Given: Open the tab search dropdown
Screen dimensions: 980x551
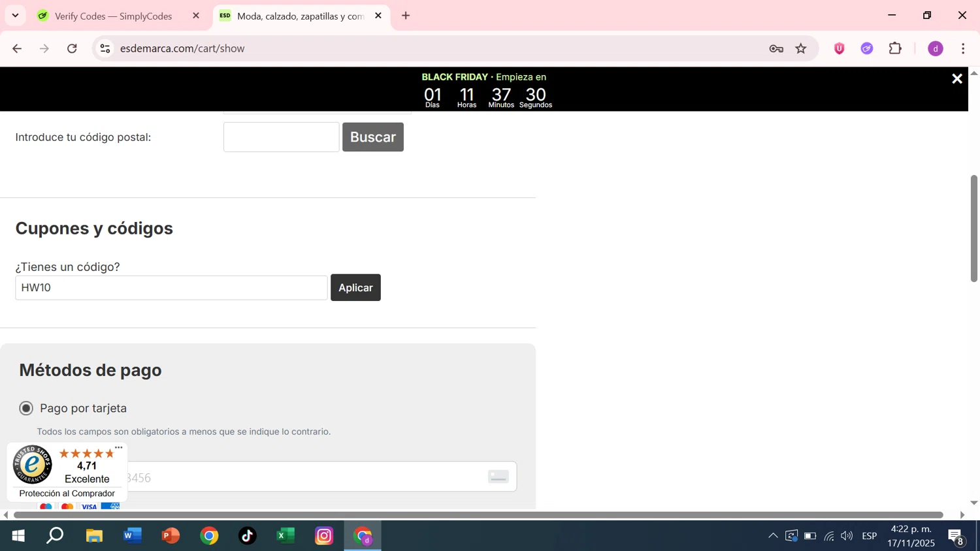Looking at the screenshot, I should (15, 16).
